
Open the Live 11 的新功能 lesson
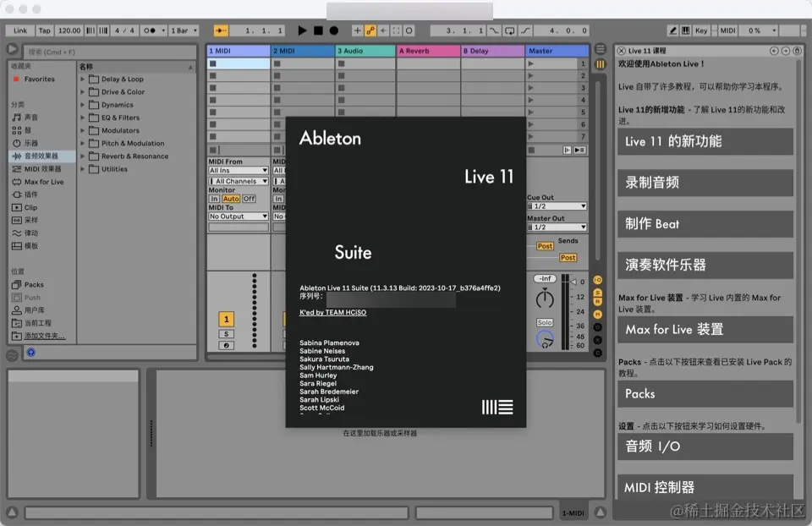tap(705, 141)
